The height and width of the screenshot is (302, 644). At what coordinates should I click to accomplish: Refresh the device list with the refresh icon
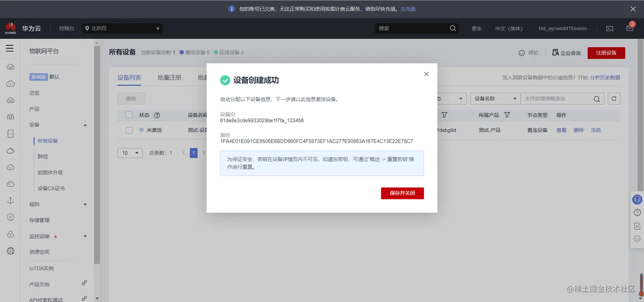click(x=613, y=98)
